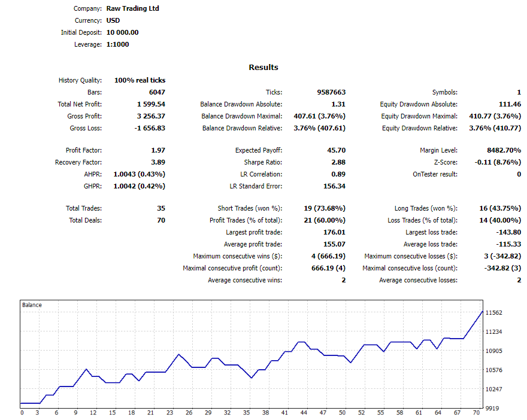Click the Sharpe Ratio value 2.88
The image size is (527, 420).
338,162
